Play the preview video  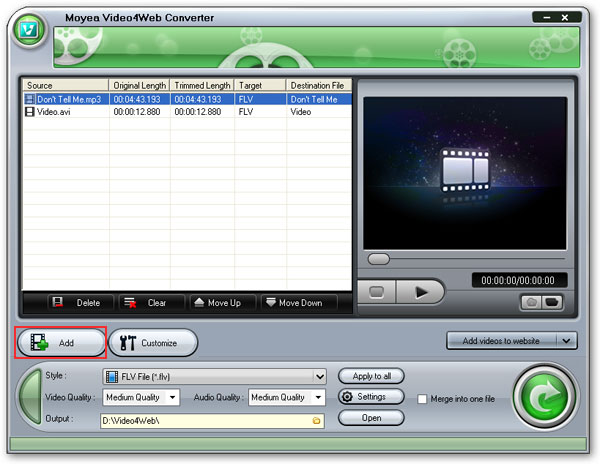point(421,292)
